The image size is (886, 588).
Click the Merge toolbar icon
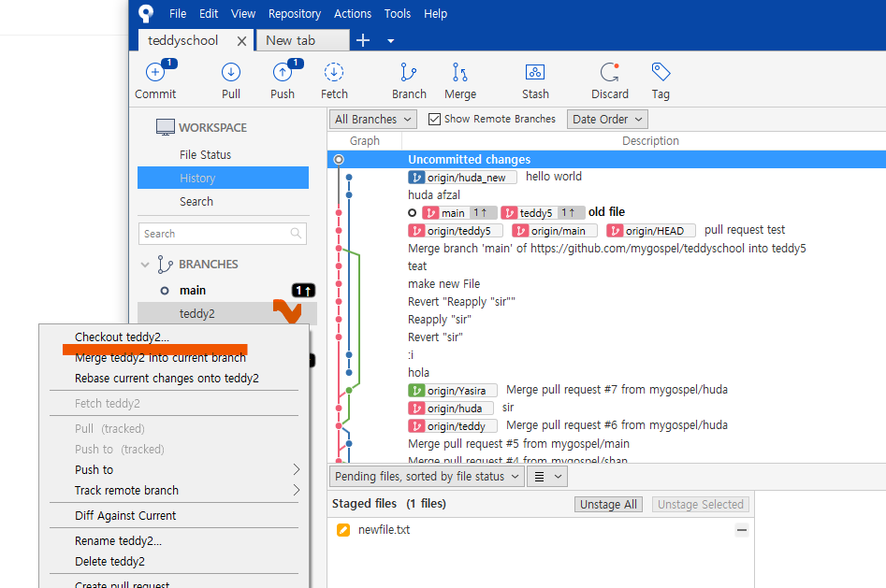pyautogui.click(x=460, y=73)
